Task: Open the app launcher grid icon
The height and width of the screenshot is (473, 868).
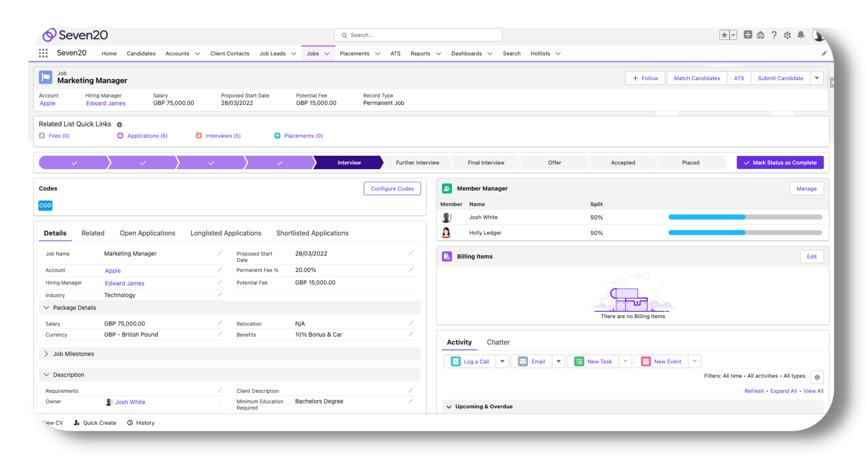Action: click(x=43, y=53)
